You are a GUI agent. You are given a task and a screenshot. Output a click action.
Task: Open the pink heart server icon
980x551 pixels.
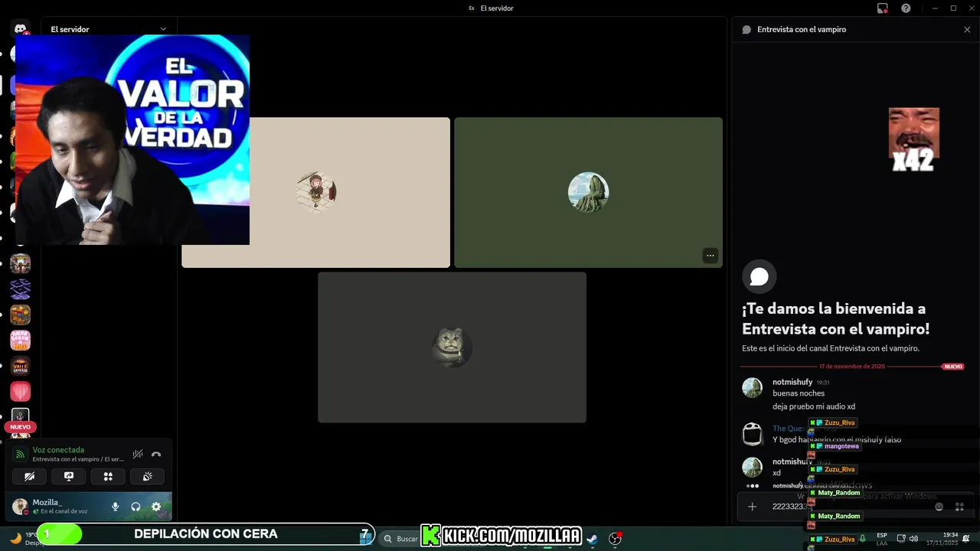(x=20, y=391)
